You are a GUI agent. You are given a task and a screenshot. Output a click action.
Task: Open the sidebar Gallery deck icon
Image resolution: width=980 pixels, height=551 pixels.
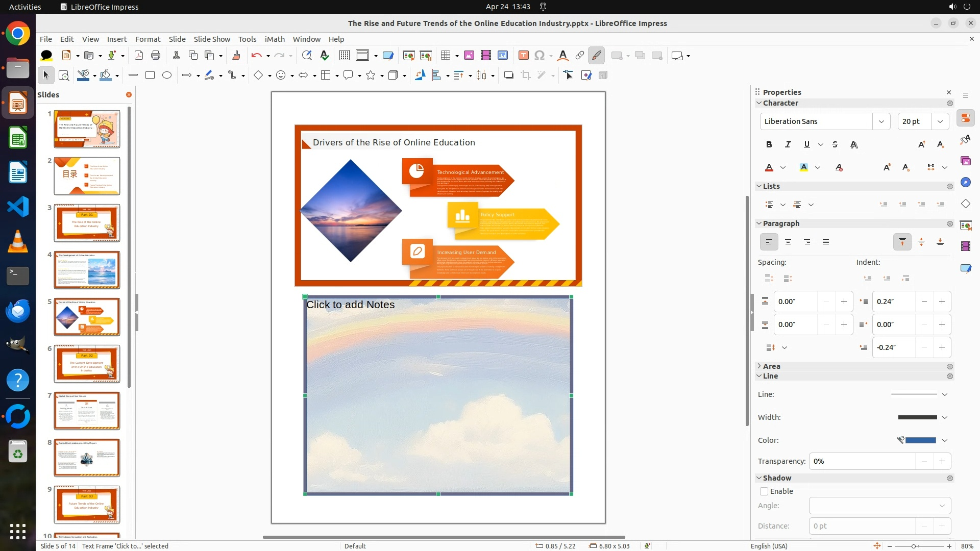tap(965, 161)
